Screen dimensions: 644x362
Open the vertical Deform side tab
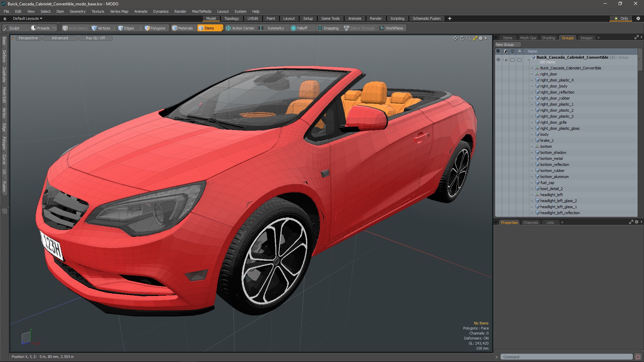(x=4, y=56)
